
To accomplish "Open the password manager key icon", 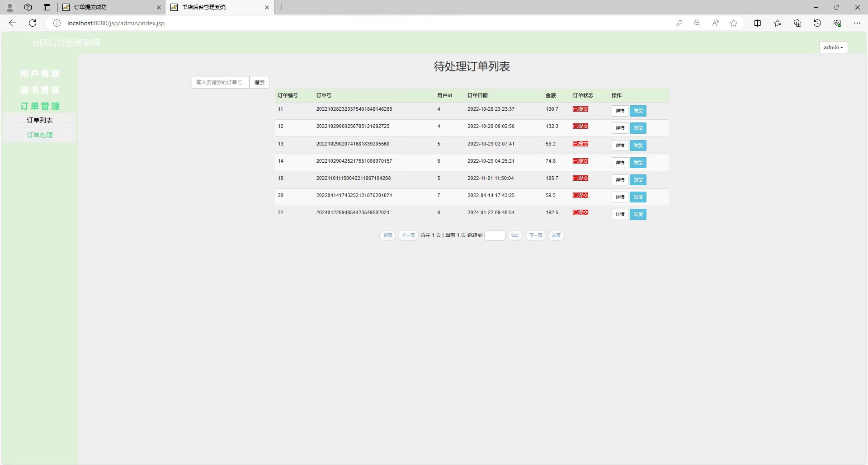I will [679, 23].
